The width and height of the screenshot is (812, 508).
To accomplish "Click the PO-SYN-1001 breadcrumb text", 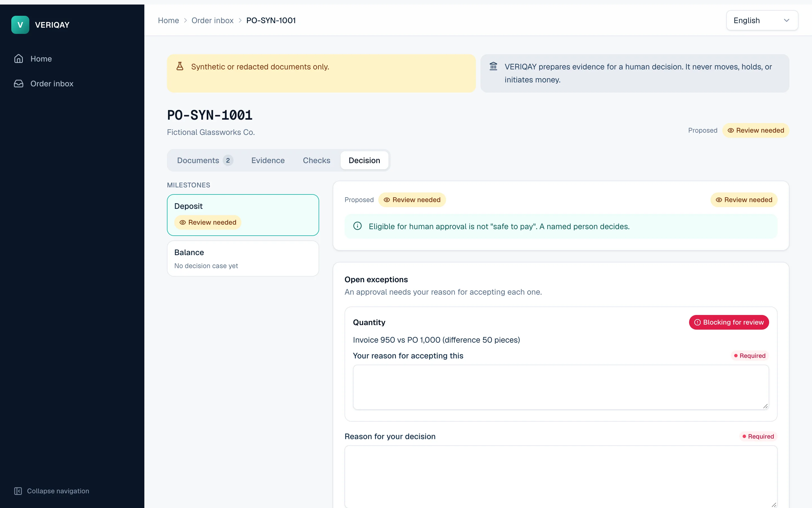I will [x=271, y=21].
